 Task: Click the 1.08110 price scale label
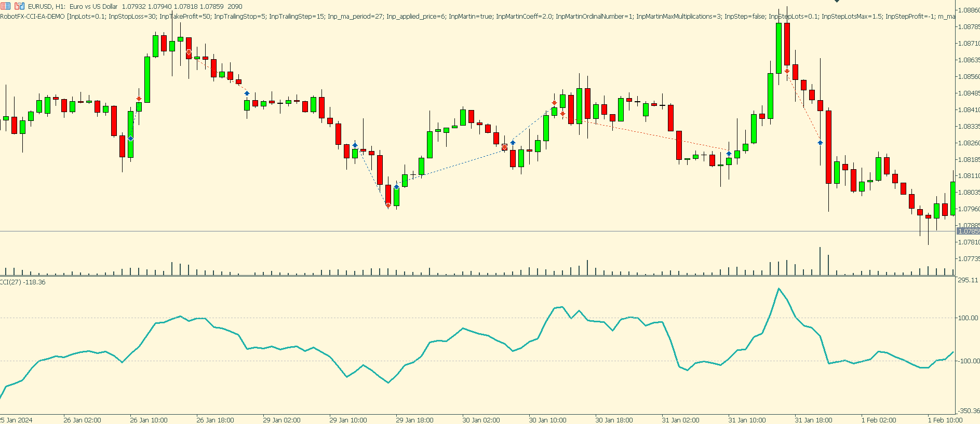tap(968, 176)
